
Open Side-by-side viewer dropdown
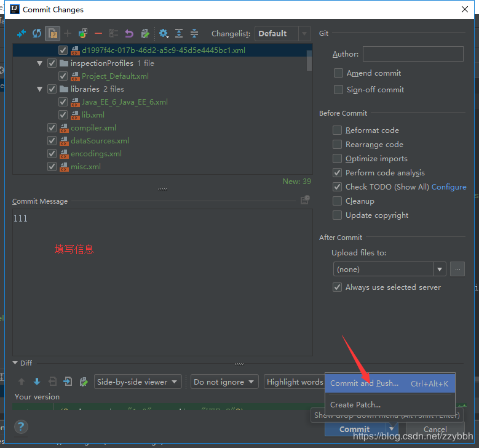point(138,382)
